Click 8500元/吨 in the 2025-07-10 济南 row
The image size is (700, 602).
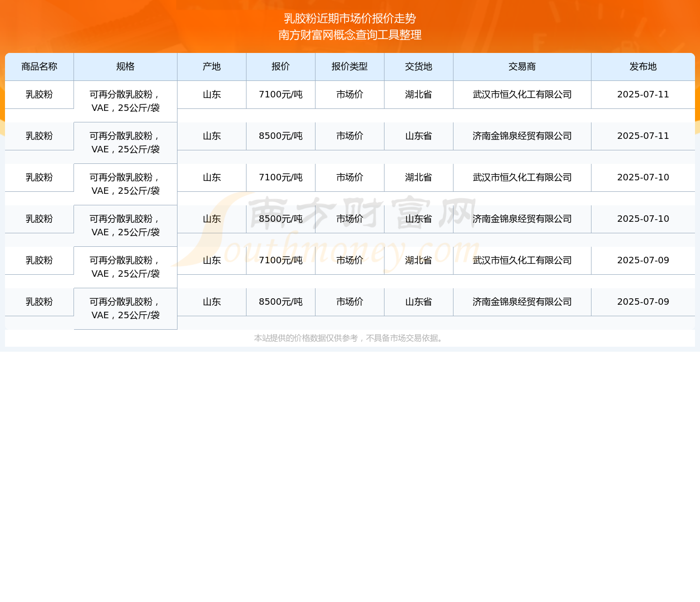point(281,219)
